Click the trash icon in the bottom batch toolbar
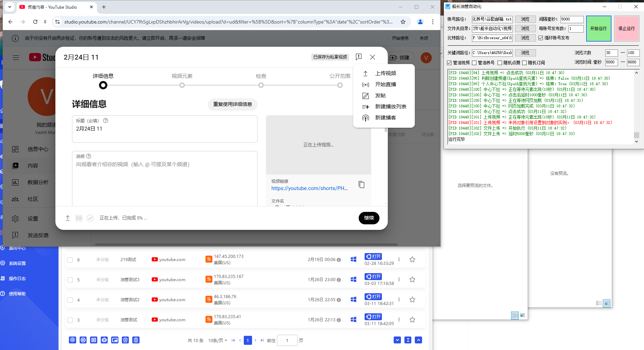This screenshot has height=350, width=644. (136, 340)
